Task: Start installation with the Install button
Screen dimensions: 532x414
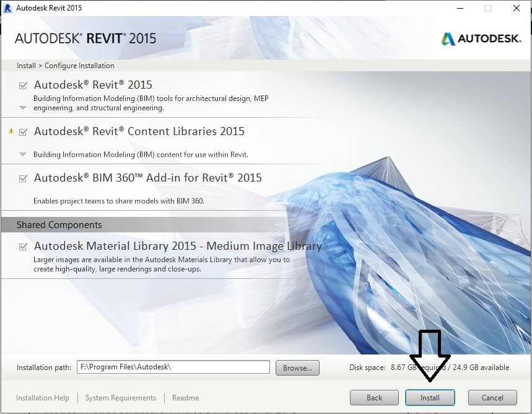Action: 430,398
